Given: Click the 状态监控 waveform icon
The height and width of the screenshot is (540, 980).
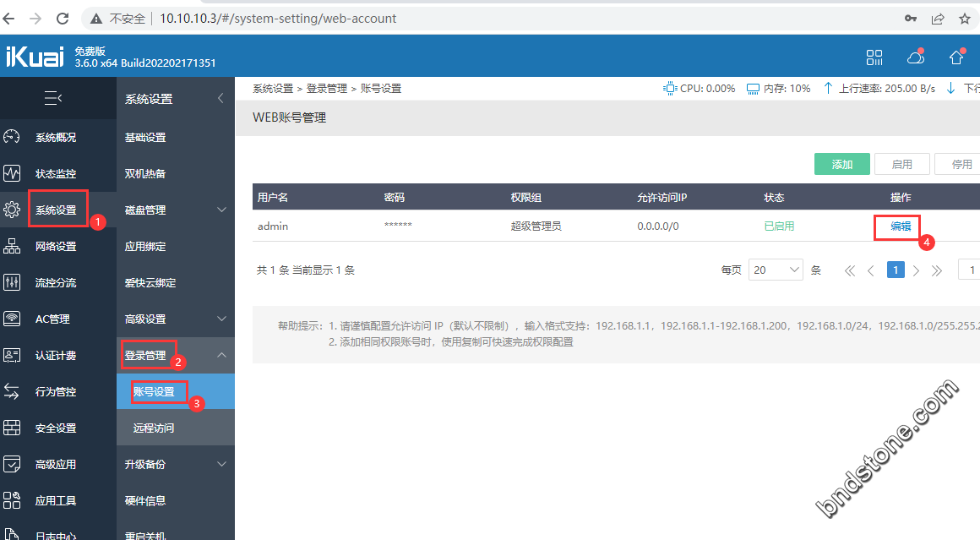Looking at the screenshot, I should (12, 173).
